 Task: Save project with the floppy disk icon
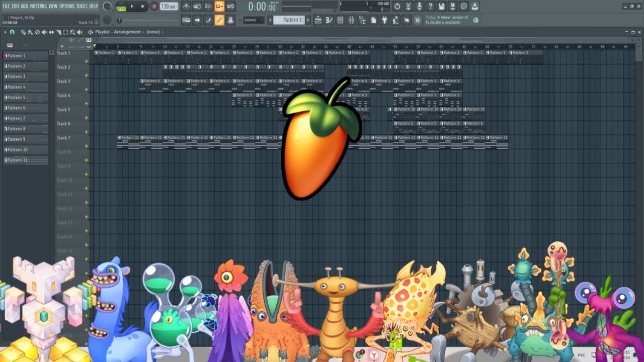click(x=441, y=6)
